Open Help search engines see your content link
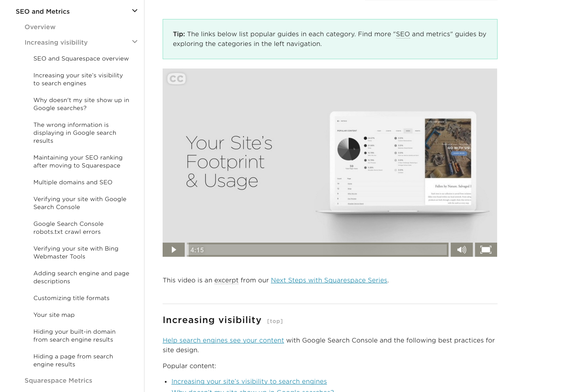This screenshot has height=392, width=578. pos(223,340)
